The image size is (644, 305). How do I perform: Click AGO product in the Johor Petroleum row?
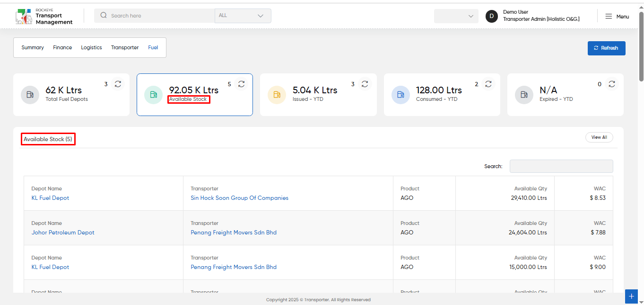click(407, 233)
